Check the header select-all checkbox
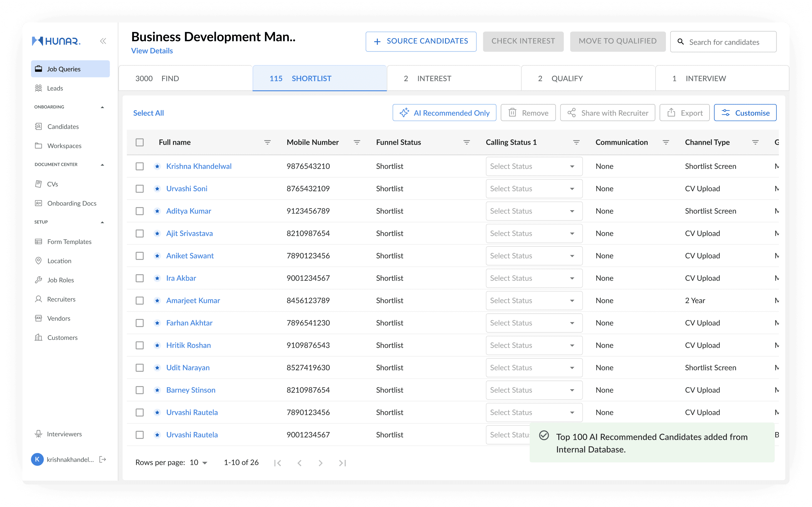Image resolution: width=812 pixels, height=507 pixels. pos(140,142)
